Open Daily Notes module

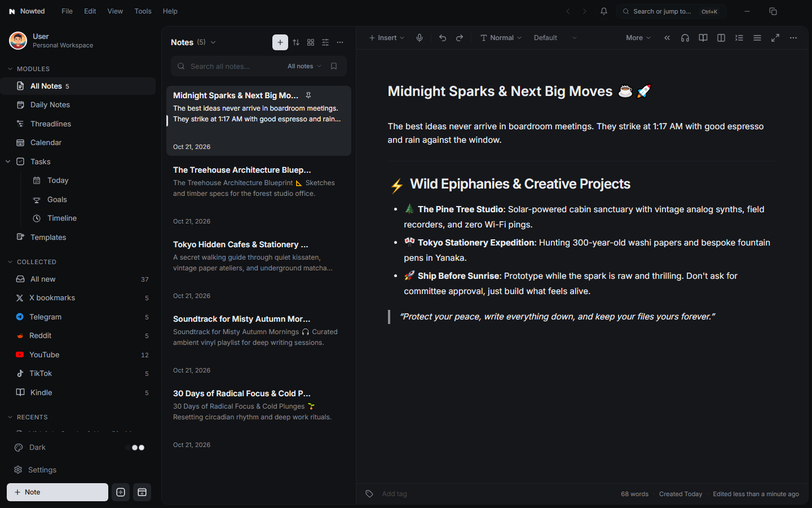point(78,105)
